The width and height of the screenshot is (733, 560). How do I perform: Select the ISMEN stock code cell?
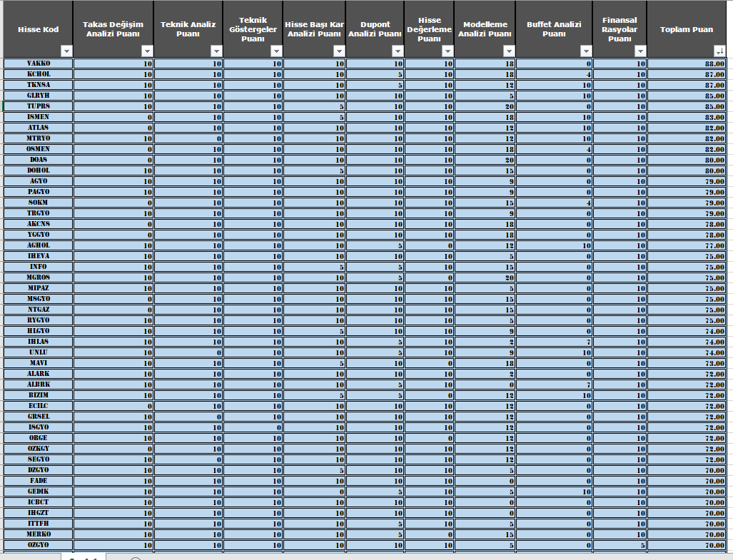[x=39, y=117]
